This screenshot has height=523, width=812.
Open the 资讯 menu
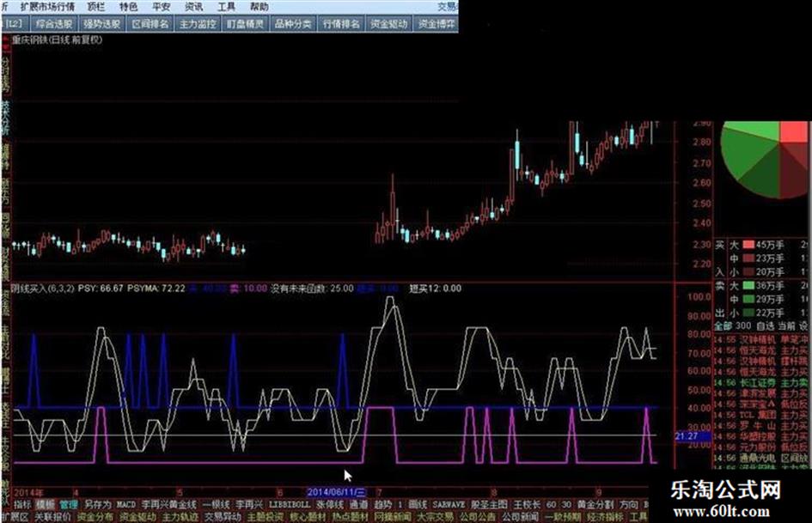click(193, 7)
